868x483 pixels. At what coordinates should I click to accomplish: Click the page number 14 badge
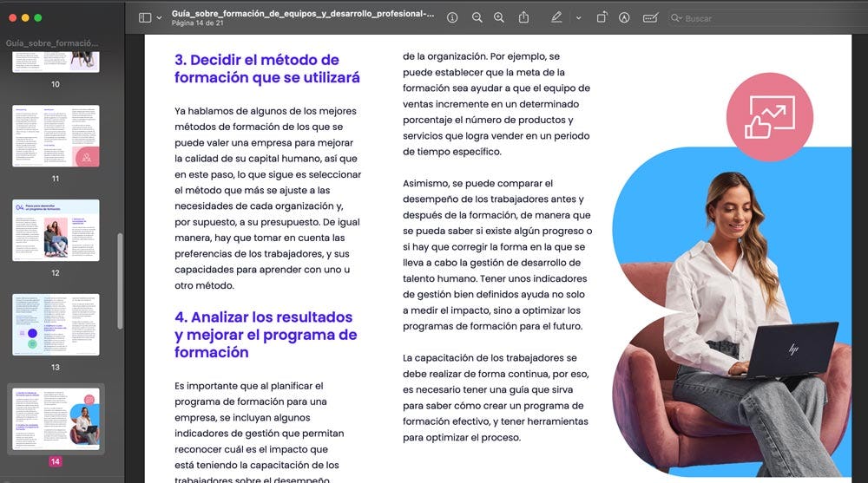[56, 461]
